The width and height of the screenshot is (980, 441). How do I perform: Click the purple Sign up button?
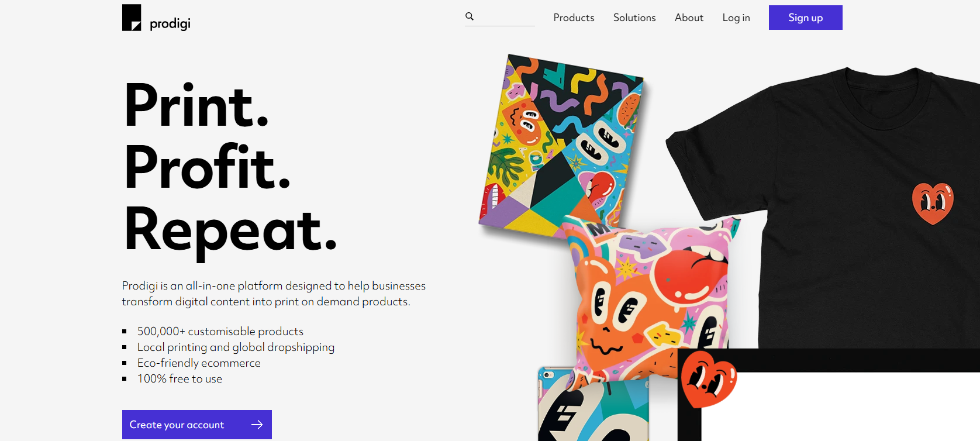806,18
